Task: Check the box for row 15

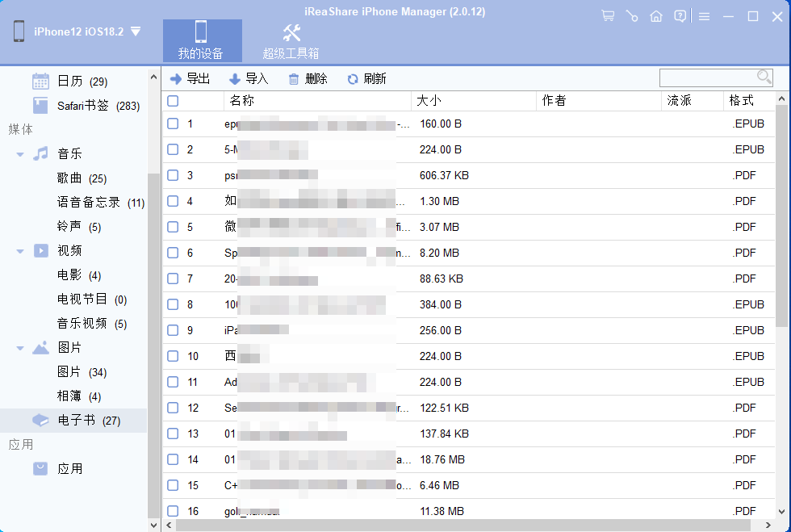Action: (173, 485)
